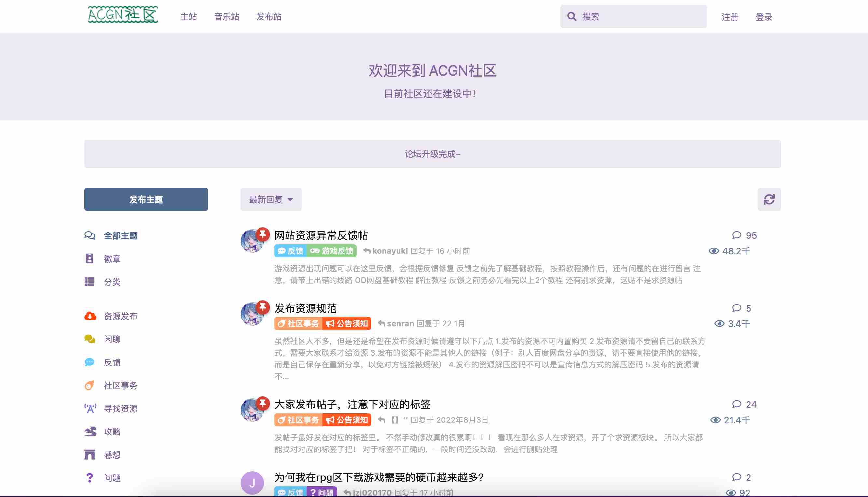Open the 资源发布 tag
This screenshot has height=497, width=868.
pyautogui.click(x=120, y=316)
